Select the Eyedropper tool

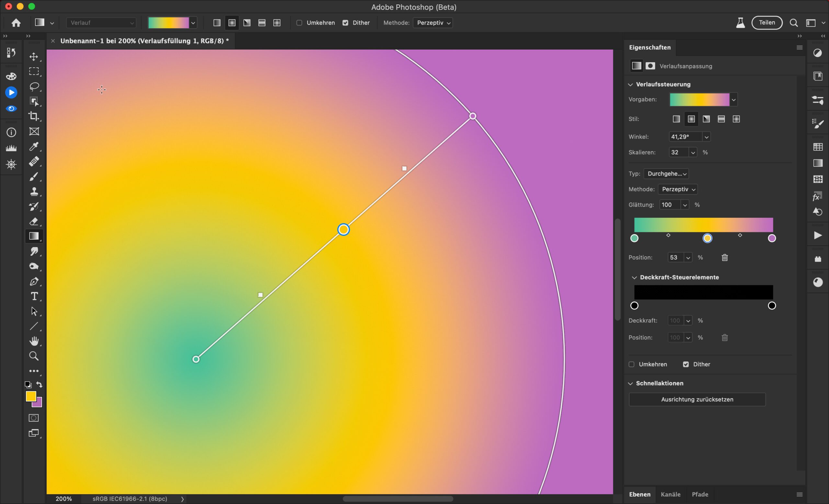(34, 146)
